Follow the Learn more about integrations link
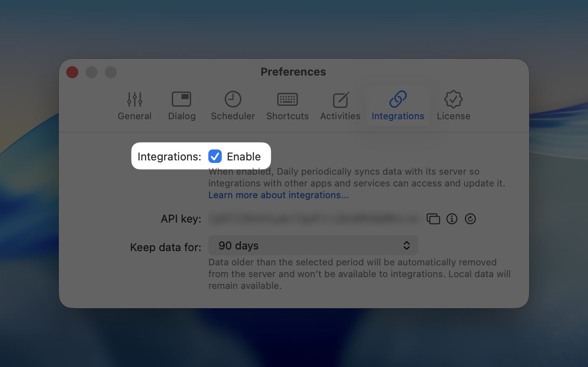The width and height of the screenshot is (588, 367). [278, 195]
